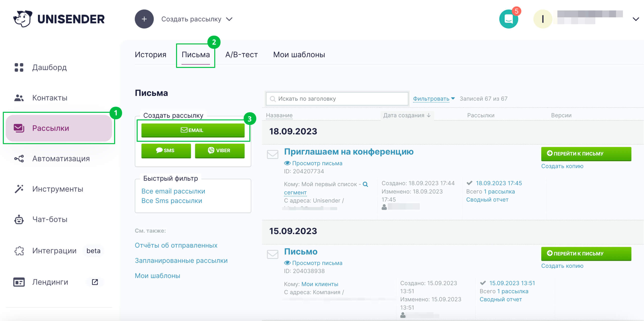Focus the Искать по заголовку field
Image resolution: width=644 pixels, height=321 pixels.
pyautogui.click(x=337, y=99)
